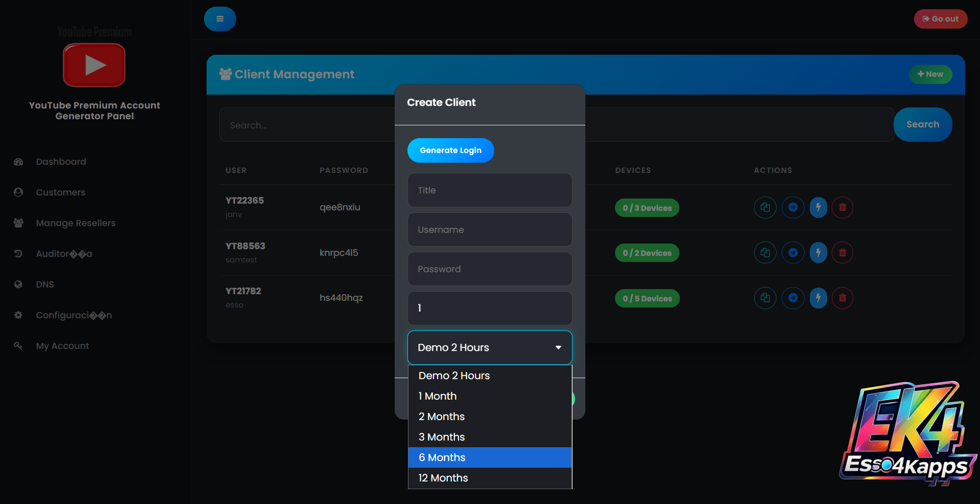
Task: Click the YouTube Premium play logo
Action: [94, 65]
